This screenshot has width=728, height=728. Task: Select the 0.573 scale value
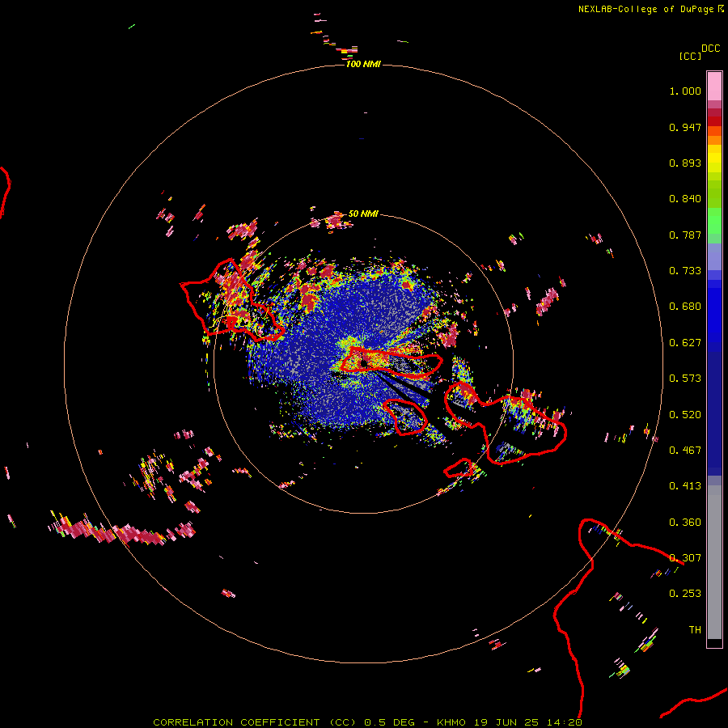685,379
